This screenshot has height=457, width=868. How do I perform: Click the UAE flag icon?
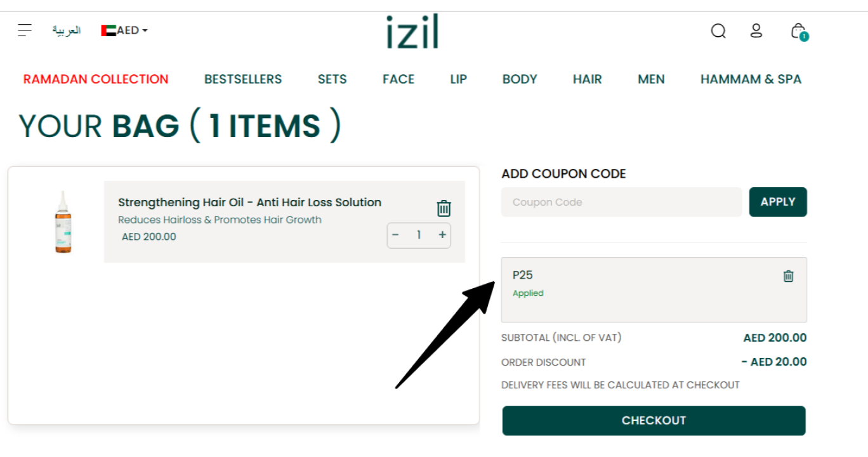pyautogui.click(x=109, y=30)
